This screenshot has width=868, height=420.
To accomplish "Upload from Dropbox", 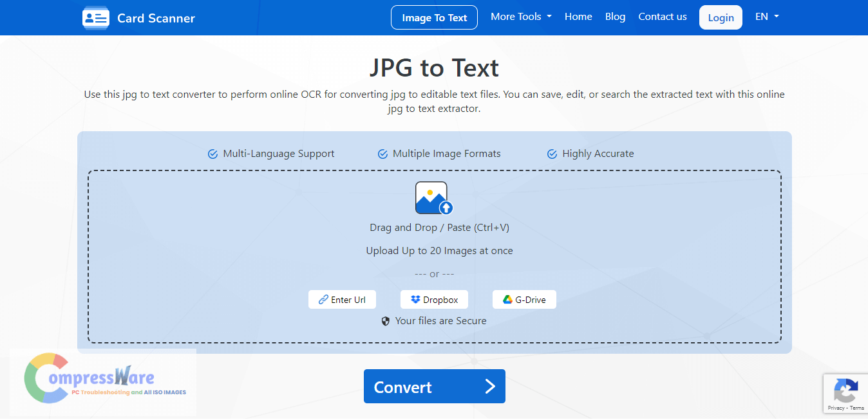I will coord(434,300).
